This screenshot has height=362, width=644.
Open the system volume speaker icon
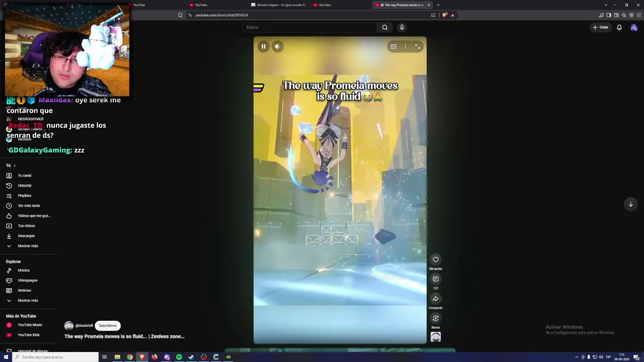(601, 357)
